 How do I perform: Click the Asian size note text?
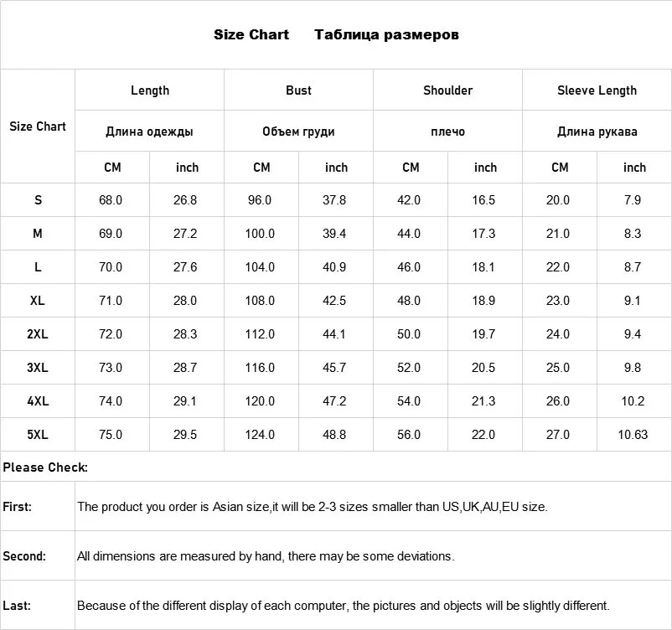[312, 507]
